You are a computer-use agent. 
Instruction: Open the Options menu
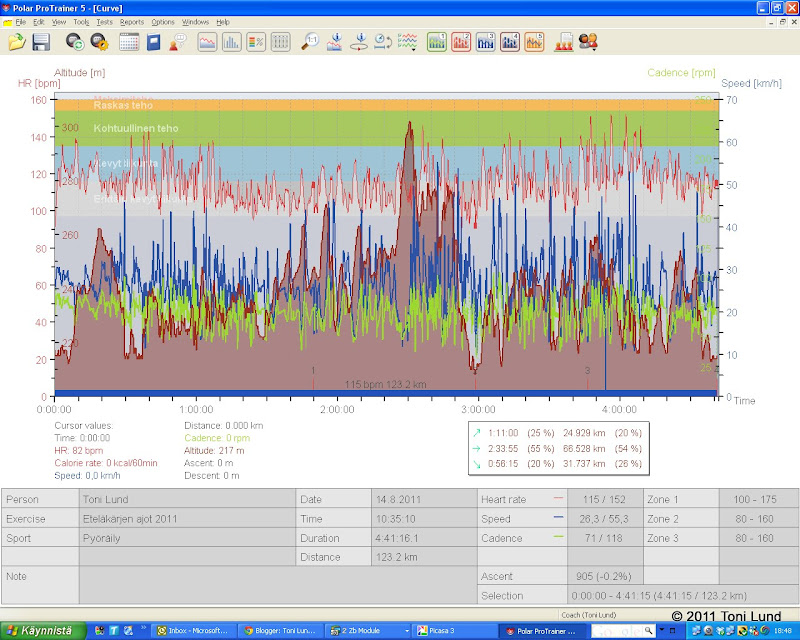tap(163, 21)
